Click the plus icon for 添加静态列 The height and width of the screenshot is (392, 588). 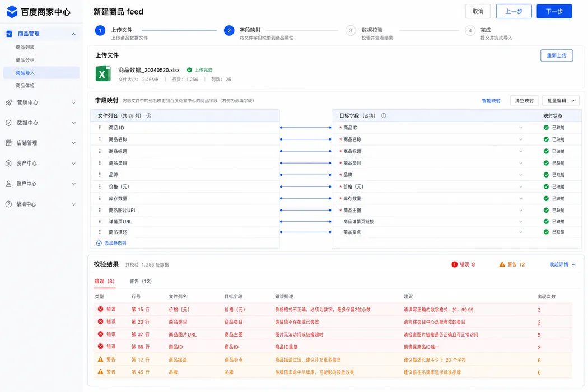pos(99,243)
